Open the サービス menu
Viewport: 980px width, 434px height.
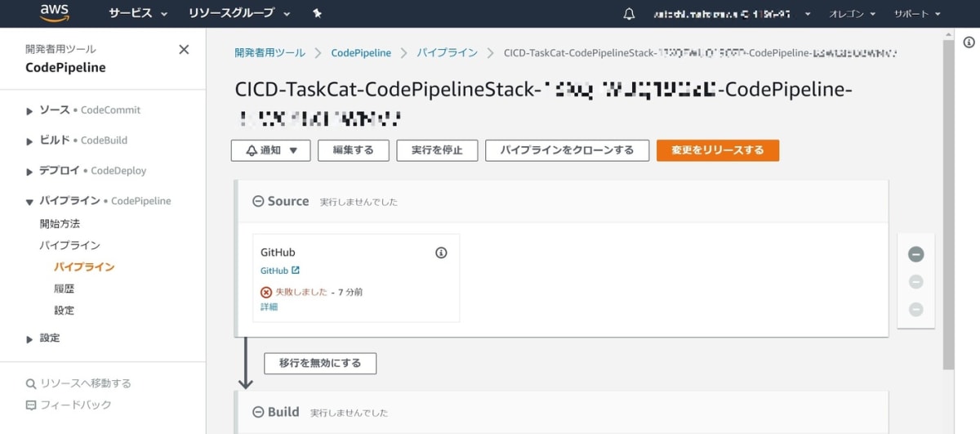(138, 14)
